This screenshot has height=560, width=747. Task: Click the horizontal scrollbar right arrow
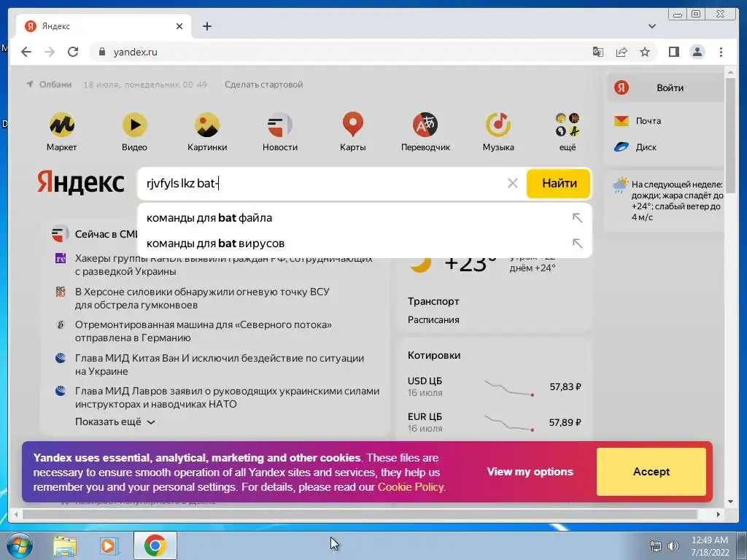click(x=719, y=514)
